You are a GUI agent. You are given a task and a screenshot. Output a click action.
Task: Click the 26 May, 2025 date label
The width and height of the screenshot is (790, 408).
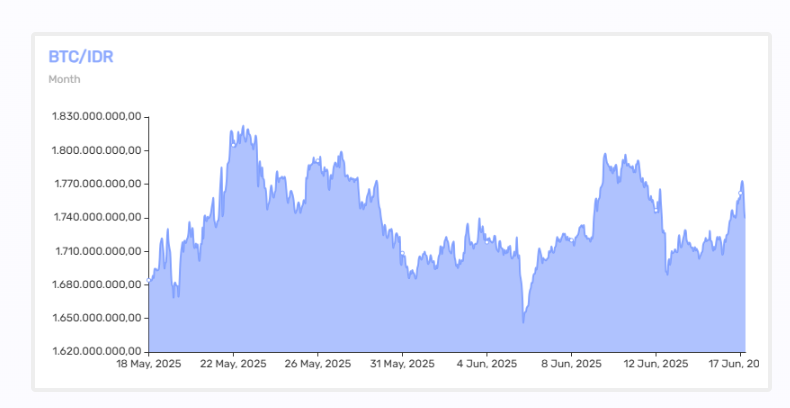[318, 363]
